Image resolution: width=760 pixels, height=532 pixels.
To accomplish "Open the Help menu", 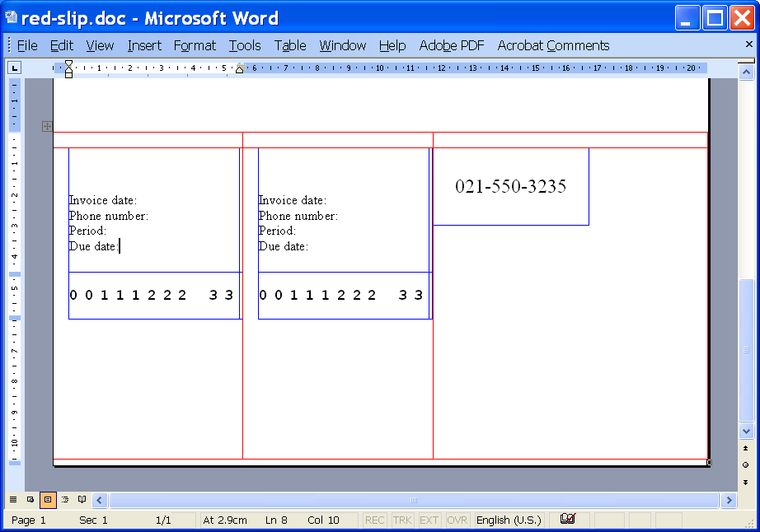I will coord(392,45).
